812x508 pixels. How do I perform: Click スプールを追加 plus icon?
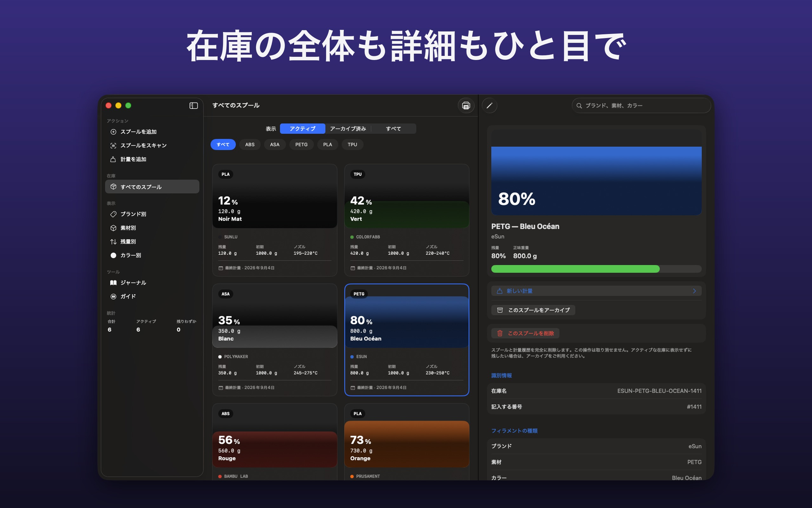click(x=113, y=132)
